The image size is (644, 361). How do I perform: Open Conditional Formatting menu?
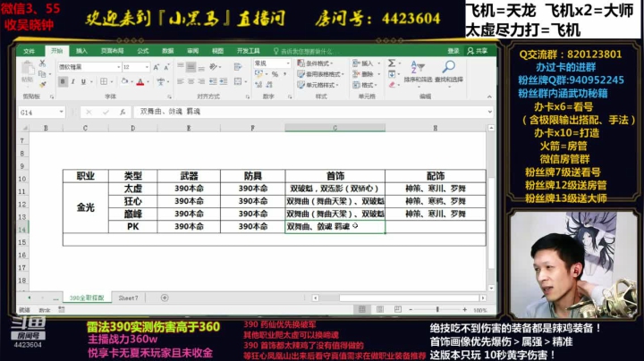316,63
